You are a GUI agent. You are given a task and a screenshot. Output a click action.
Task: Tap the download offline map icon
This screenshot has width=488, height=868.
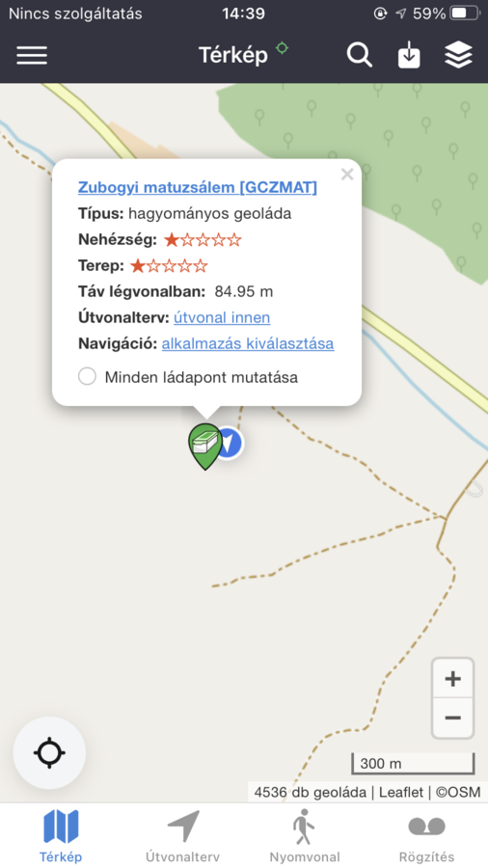pyautogui.click(x=409, y=55)
